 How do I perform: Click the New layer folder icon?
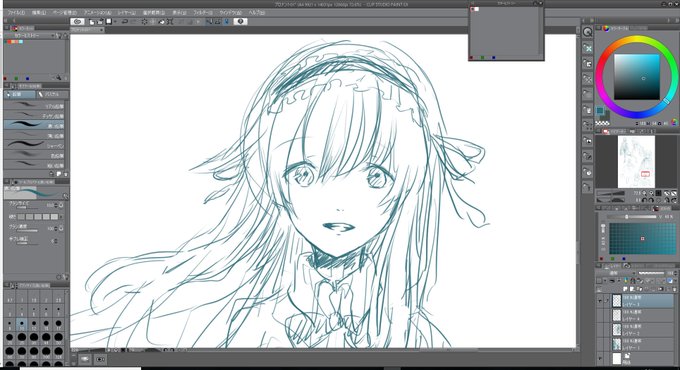(640, 289)
